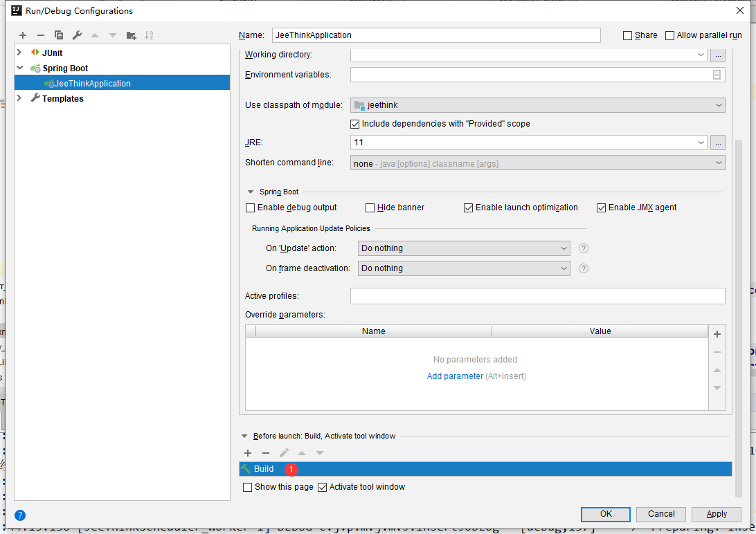Viewport: 756px width, 534px height.
Task: Sort configurations alphabetically icon
Action: [149, 35]
